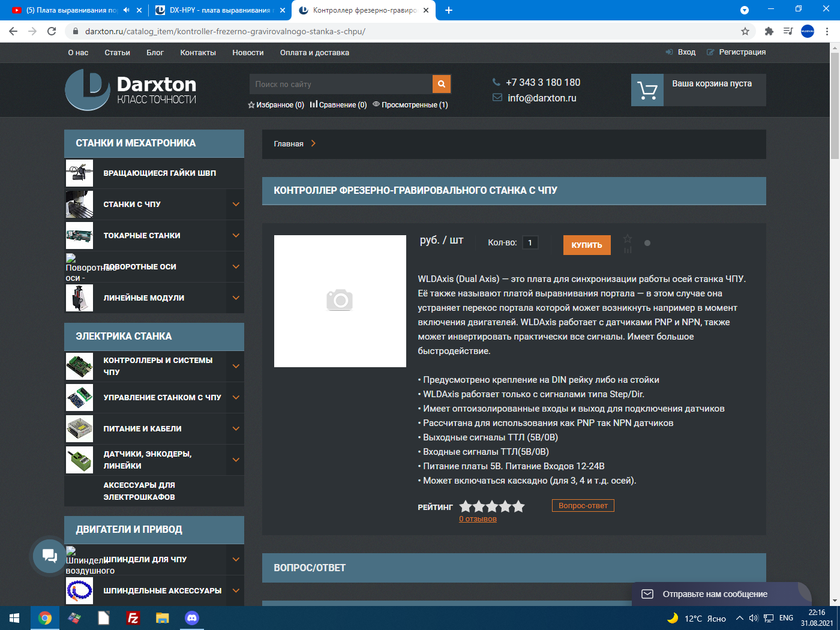Viewport: 840px width, 630px height.
Task: Open Chrome media controls icon
Action: point(788,31)
